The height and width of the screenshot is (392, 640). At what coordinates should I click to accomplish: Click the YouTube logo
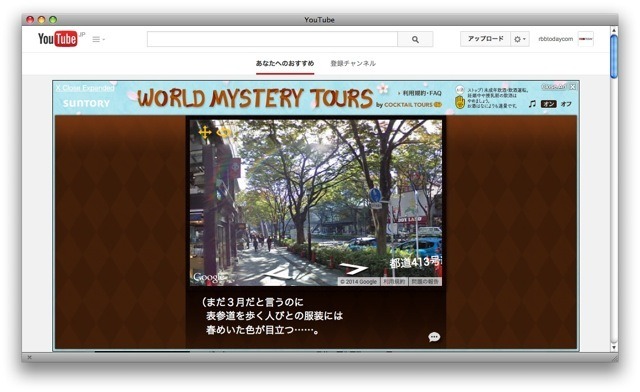[58, 39]
